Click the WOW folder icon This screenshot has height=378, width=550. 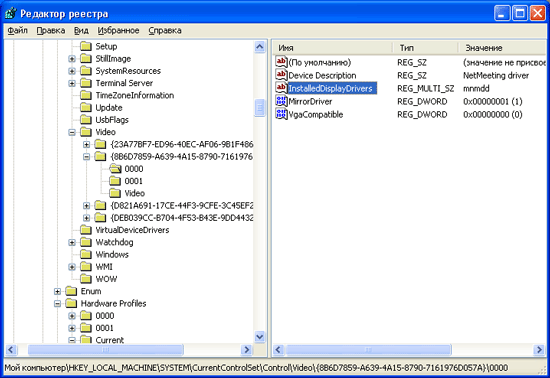coord(86,279)
